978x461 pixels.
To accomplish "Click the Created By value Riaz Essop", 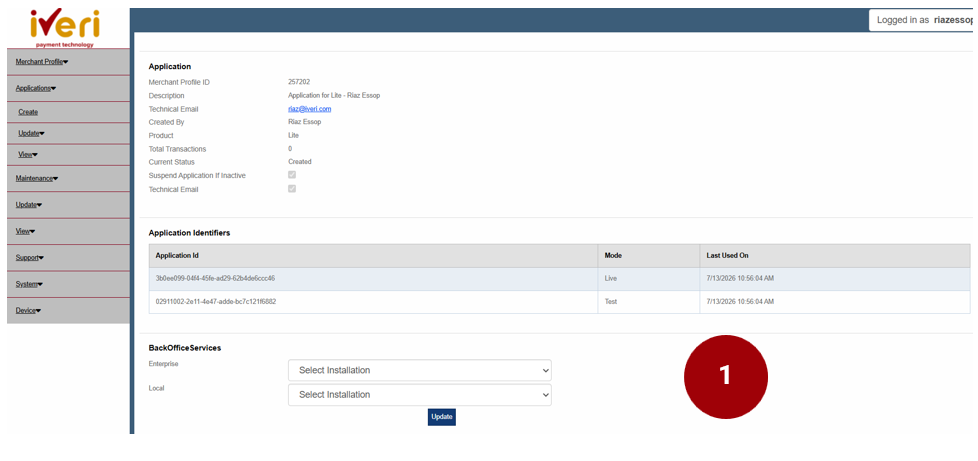I will click(304, 122).
